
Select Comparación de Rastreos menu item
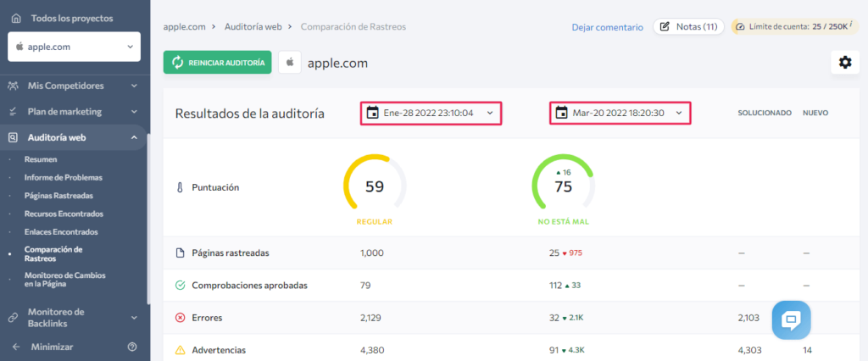tap(53, 253)
